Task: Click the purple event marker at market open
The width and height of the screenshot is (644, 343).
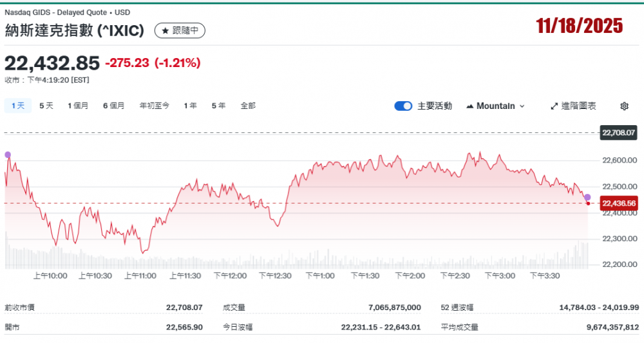Action: click(x=8, y=155)
